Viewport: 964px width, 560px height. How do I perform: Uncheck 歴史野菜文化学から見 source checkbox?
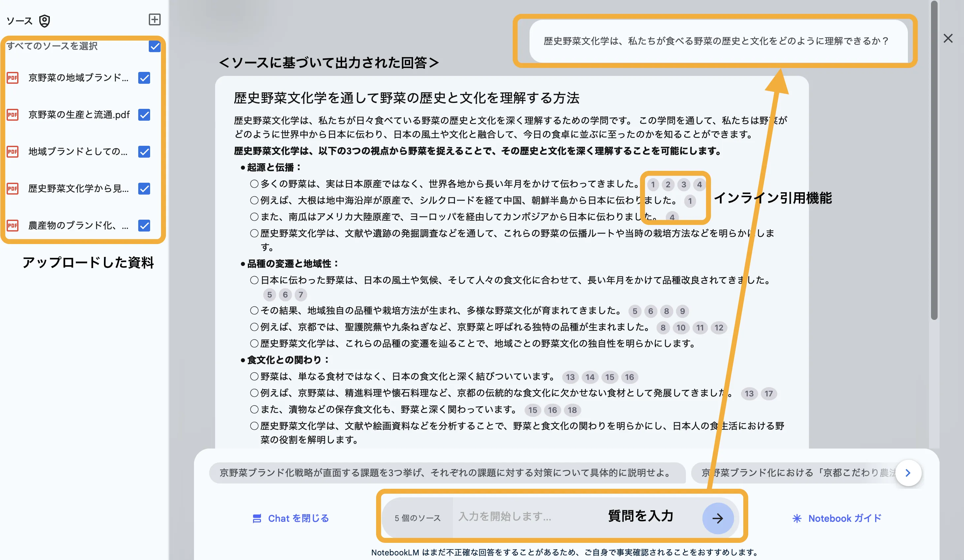(x=144, y=189)
